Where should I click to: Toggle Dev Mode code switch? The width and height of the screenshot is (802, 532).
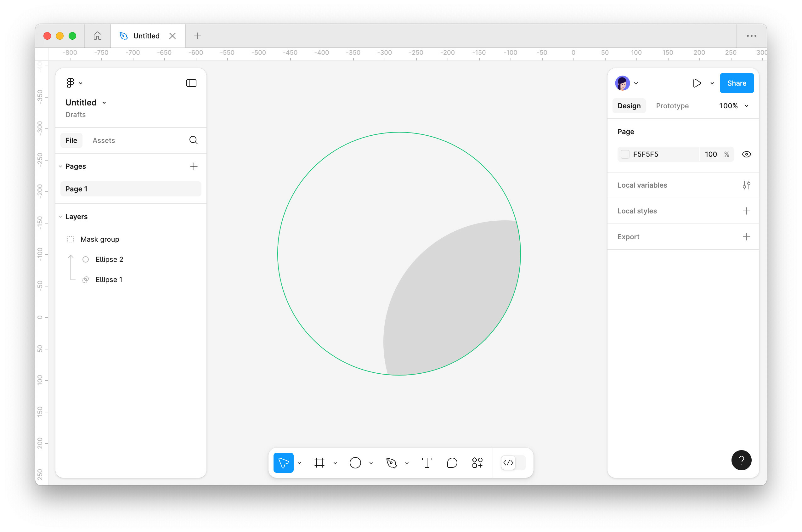pyautogui.click(x=513, y=463)
